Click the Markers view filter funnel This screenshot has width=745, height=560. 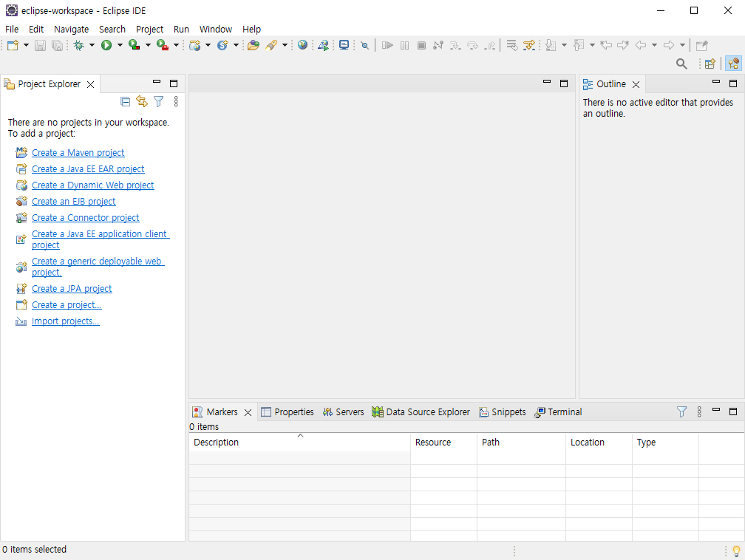tap(681, 412)
